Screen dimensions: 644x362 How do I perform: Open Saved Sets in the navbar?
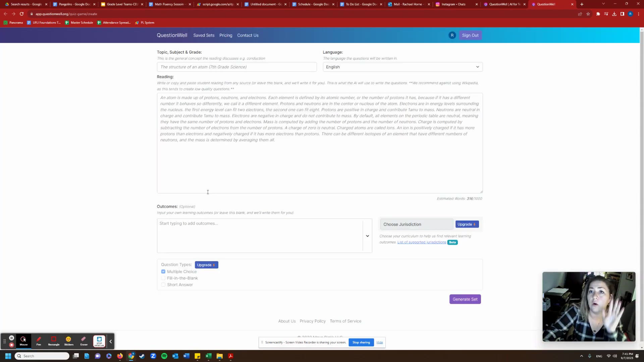[204, 35]
